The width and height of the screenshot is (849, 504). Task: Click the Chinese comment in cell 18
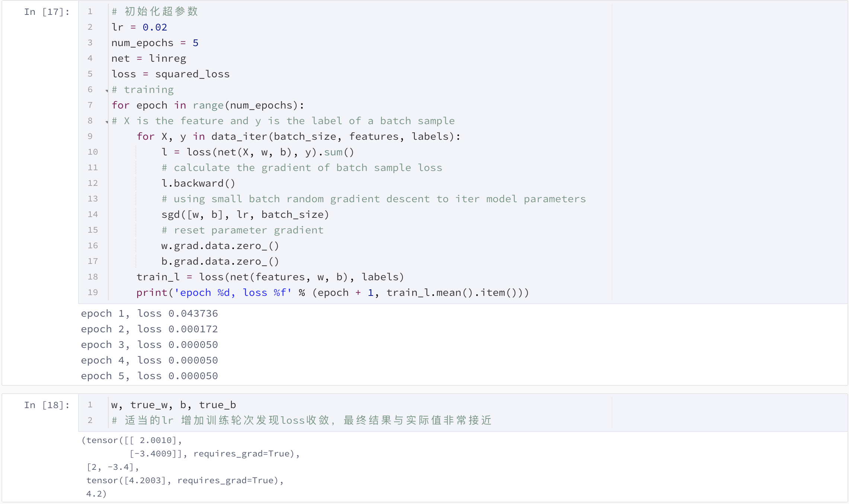pos(301,421)
